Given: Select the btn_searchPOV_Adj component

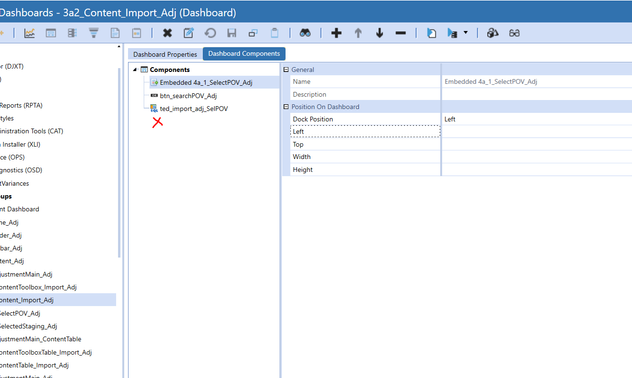Looking at the screenshot, I should point(188,96).
